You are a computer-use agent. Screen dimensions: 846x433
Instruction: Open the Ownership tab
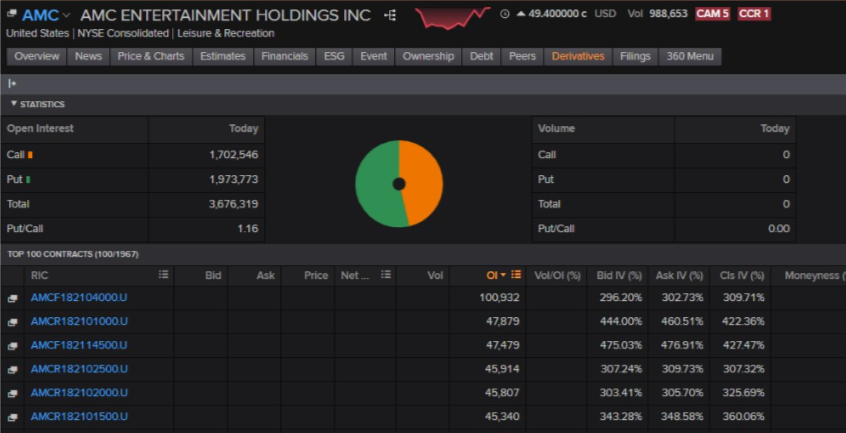428,56
